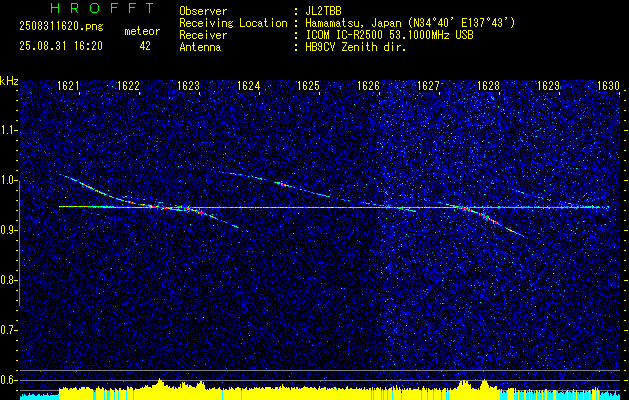Image resolution: width=629 pixels, height=400 pixels.
Task: Click the kHz axis unit label
Action: coord(9,81)
